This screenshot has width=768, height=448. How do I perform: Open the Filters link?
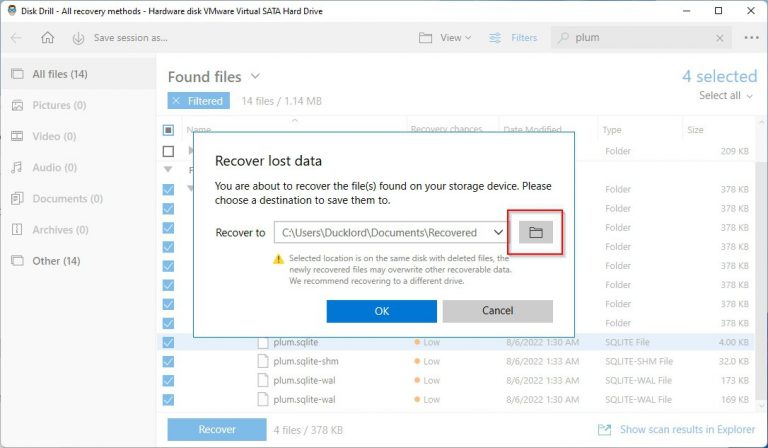[x=524, y=38]
